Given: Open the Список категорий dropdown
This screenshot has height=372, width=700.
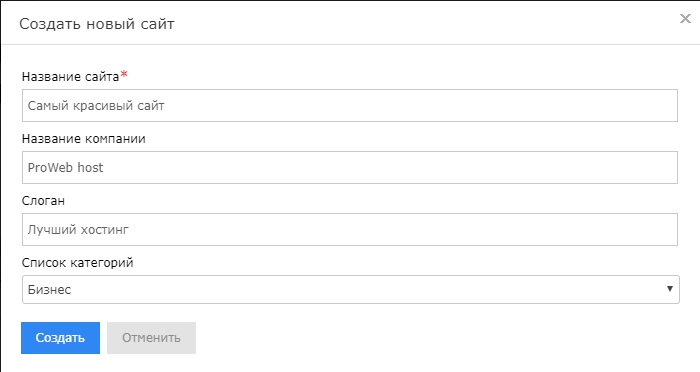Looking at the screenshot, I should tap(350, 289).
